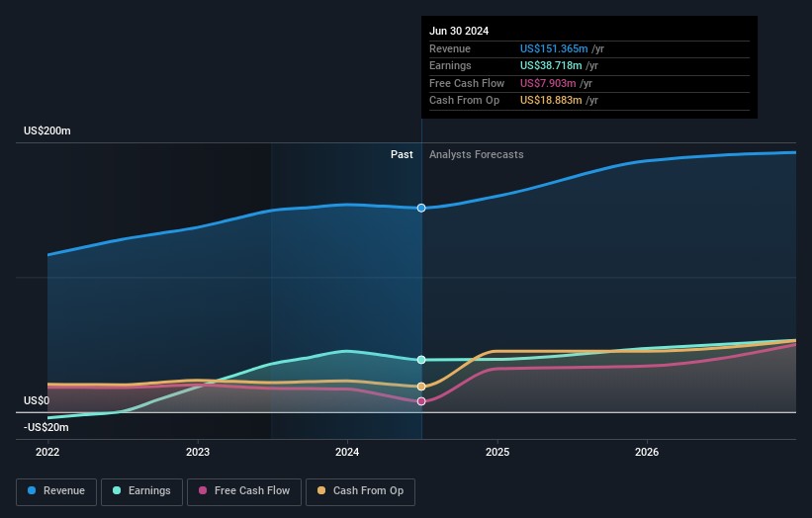
Task: Toggle Cash From Op legend item
Action: pyautogui.click(x=362, y=491)
